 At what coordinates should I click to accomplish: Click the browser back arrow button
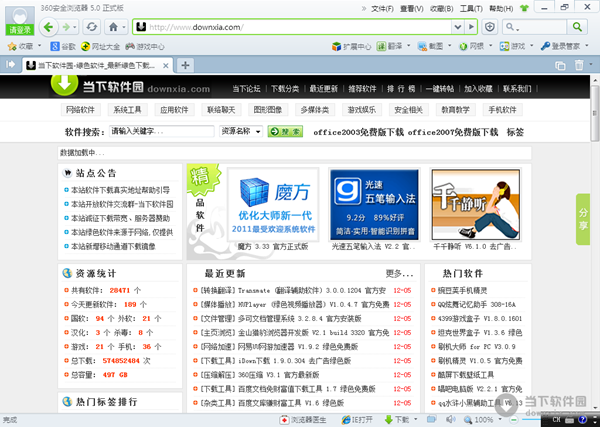coord(48,27)
